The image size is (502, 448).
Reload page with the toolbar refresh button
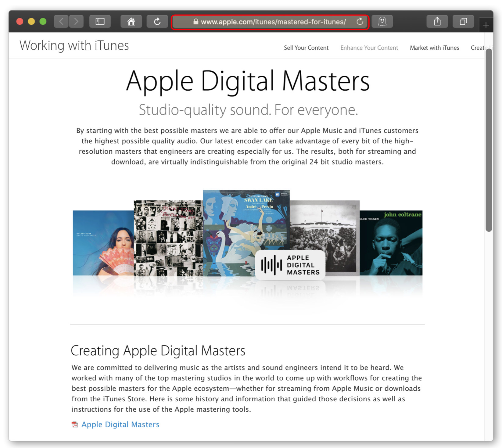(x=157, y=22)
